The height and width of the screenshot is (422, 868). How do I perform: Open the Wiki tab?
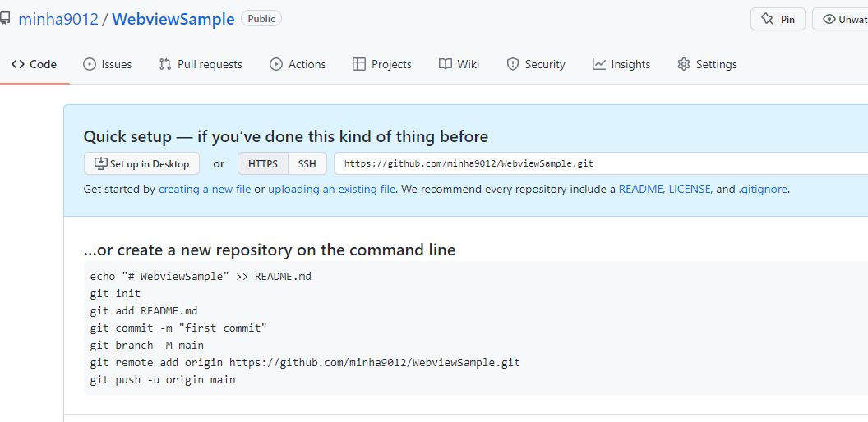[x=459, y=64]
